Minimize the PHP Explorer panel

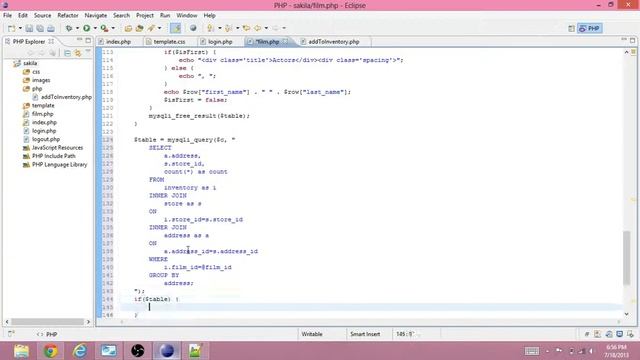(x=79, y=40)
